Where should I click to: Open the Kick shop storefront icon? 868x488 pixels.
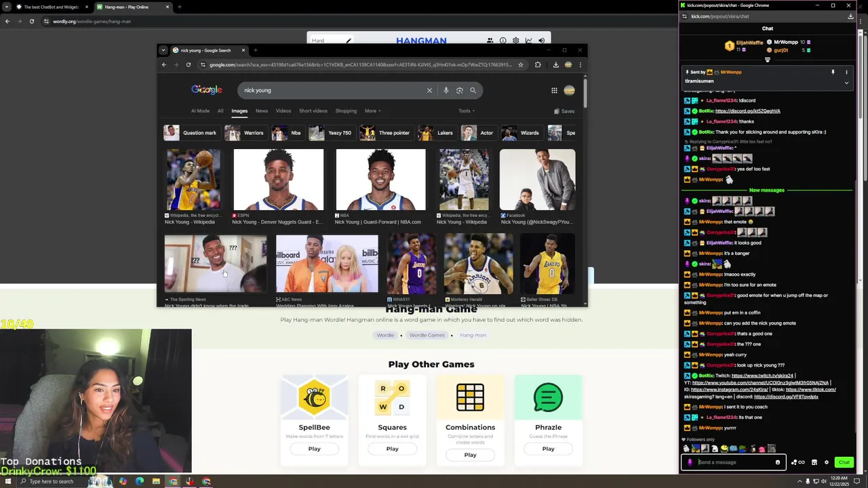point(814,462)
